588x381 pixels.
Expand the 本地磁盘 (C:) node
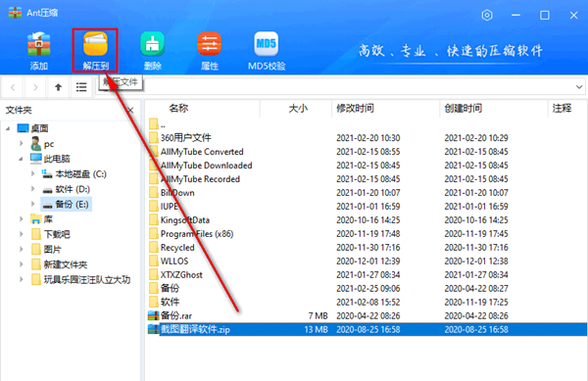click(x=32, y=173)
